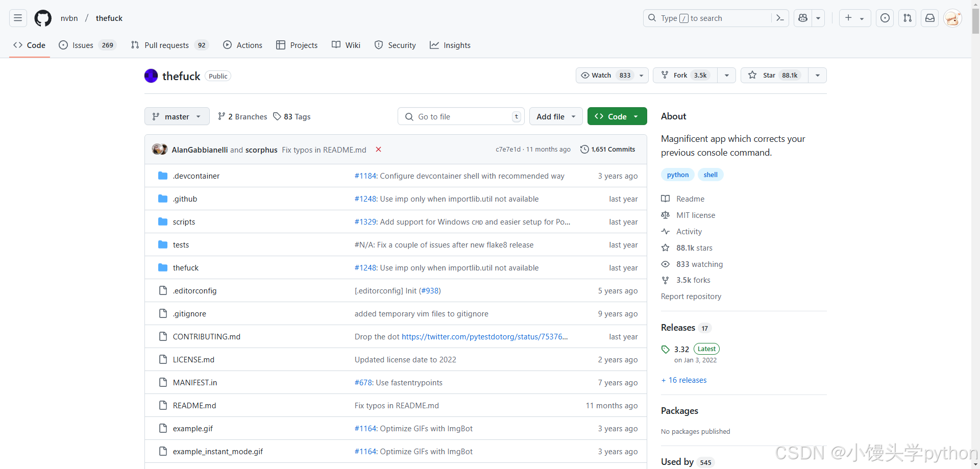Switch to the Wiki tab
This screenshot has height=469, width=980.
click(x=346, y=45)
